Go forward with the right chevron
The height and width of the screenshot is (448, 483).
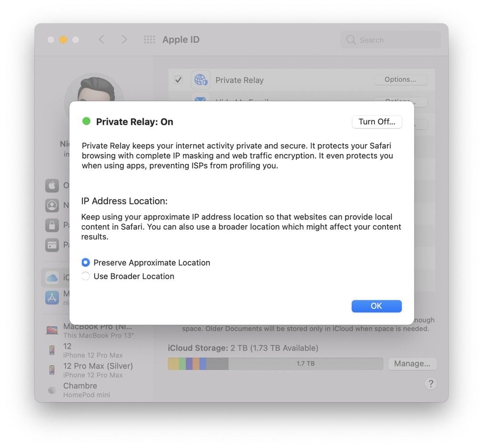coord(124,40)
